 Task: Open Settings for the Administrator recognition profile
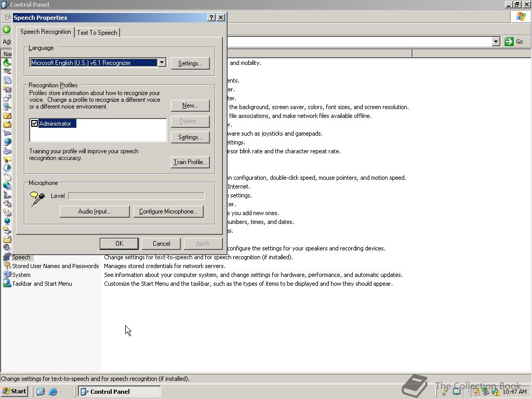click(x=190, y=137)
